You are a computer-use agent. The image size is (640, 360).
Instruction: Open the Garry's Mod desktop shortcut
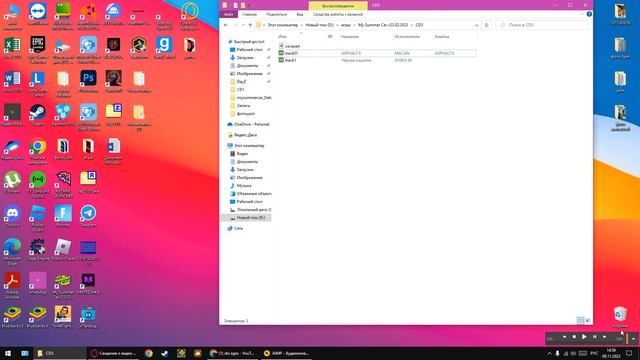164,48
